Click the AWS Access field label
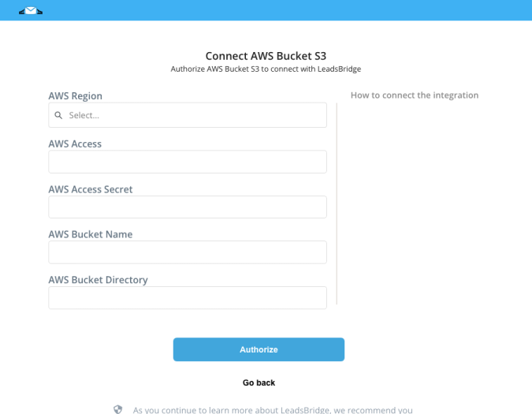The height and width of the screenshot is (414, 532). point(75,144)
